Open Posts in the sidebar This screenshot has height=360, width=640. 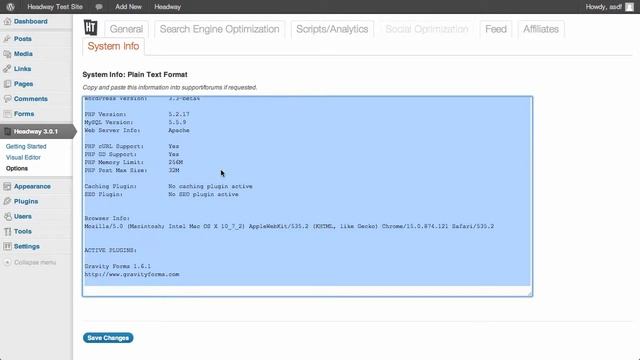pos(22,39)
